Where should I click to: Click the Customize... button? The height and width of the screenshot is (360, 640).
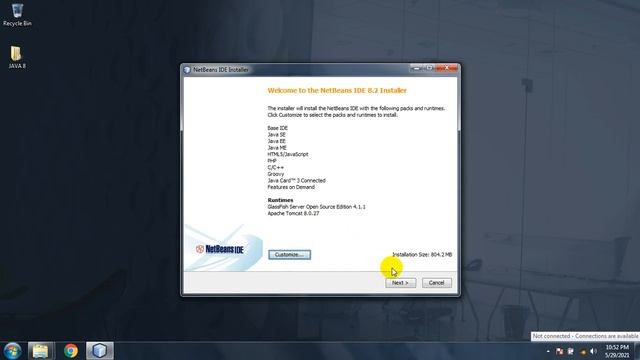click(x=289, y=255)
